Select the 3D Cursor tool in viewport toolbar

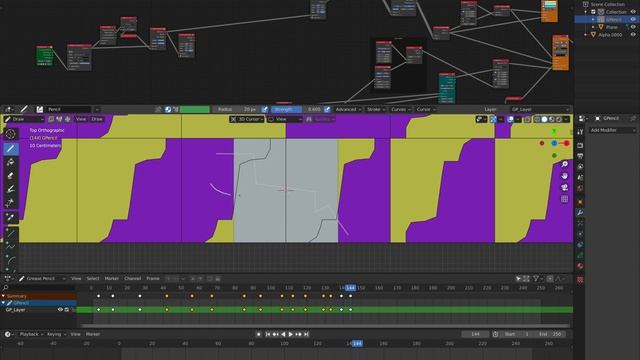pos(11,134)
